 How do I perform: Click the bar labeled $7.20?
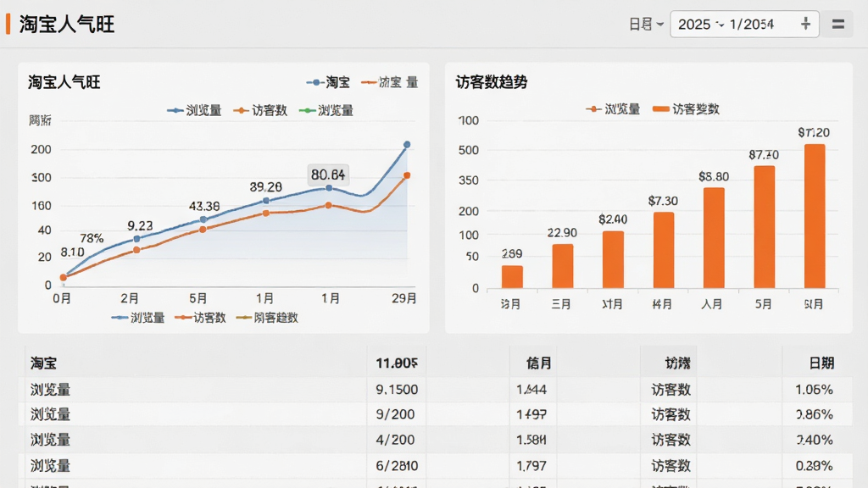815,216
